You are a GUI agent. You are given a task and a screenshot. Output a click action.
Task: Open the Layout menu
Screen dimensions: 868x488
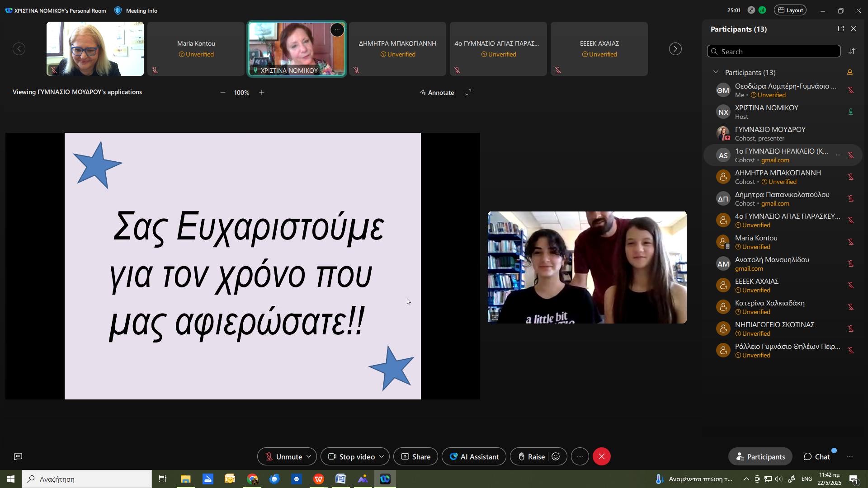(x=790, y=10)
